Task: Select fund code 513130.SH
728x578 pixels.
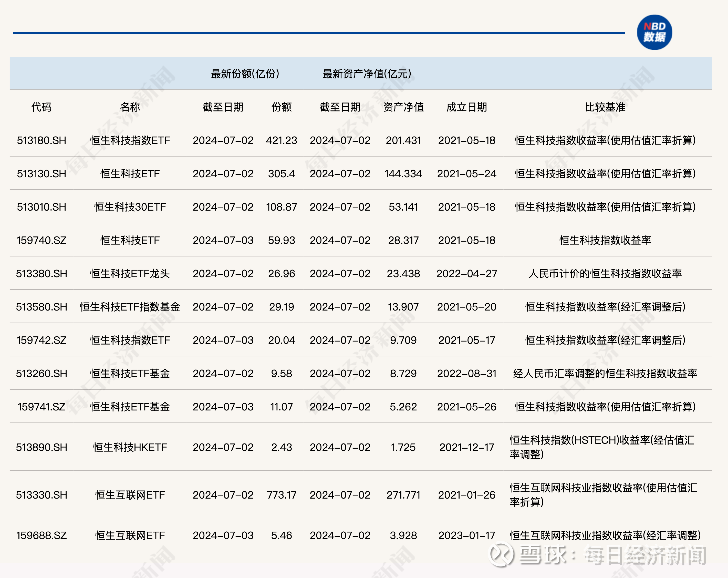Action: click(x=41, y=174)
